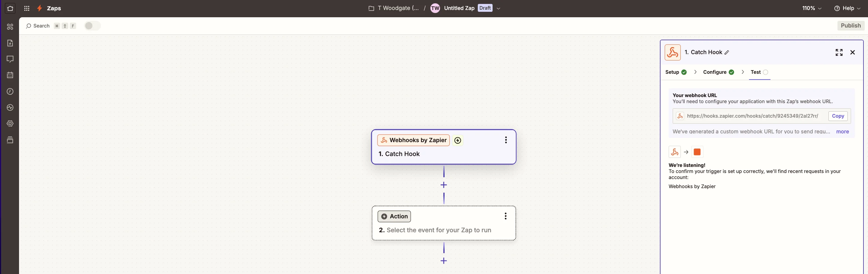Open the calendar sidebar icon

10,75
